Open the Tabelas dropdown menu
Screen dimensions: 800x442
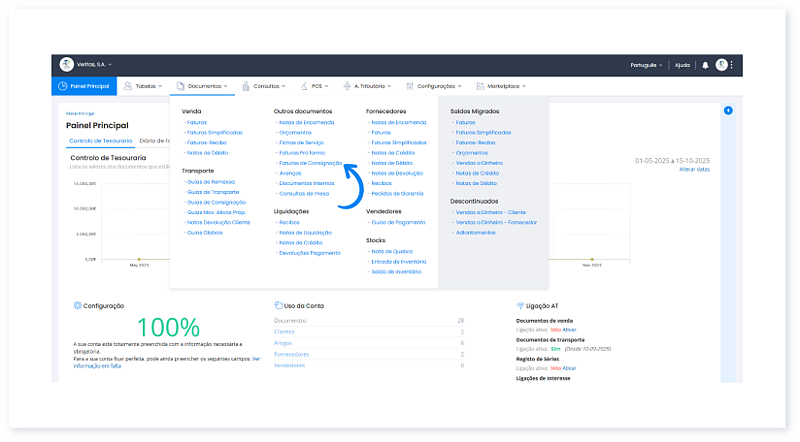[146, 87]
